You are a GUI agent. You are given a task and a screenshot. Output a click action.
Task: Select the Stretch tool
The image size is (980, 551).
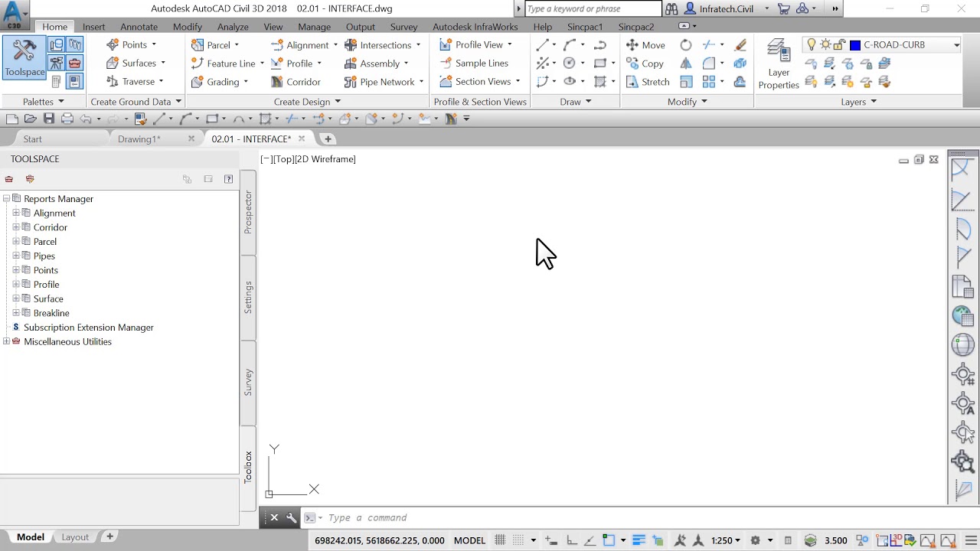[648, 82]
